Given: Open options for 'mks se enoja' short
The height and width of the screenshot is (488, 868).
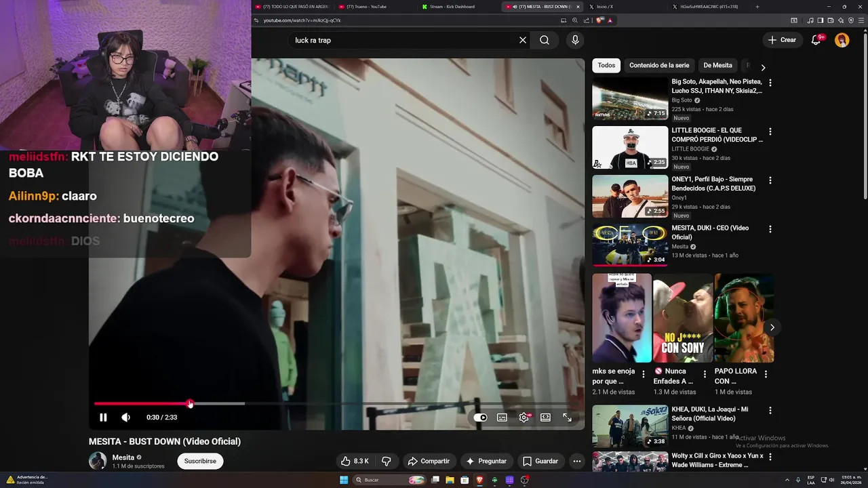Looking at the screenshot, I should (644, 374).
